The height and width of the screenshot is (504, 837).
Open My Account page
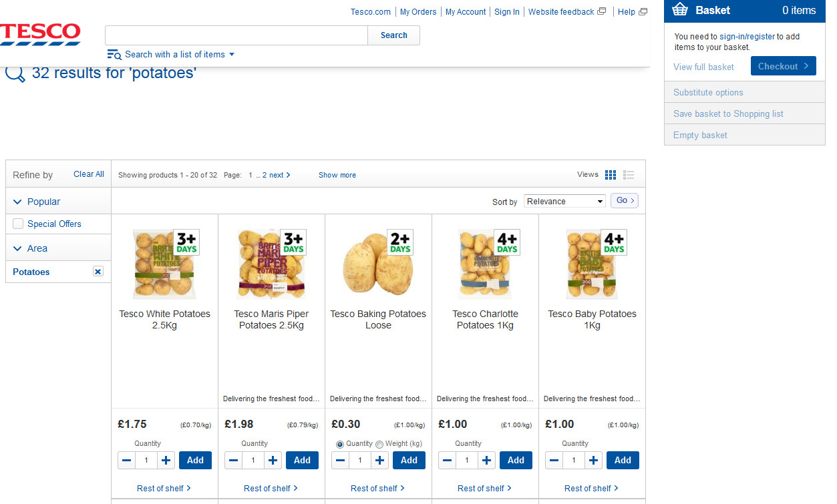pyautogui.click(x=466, y=12)
